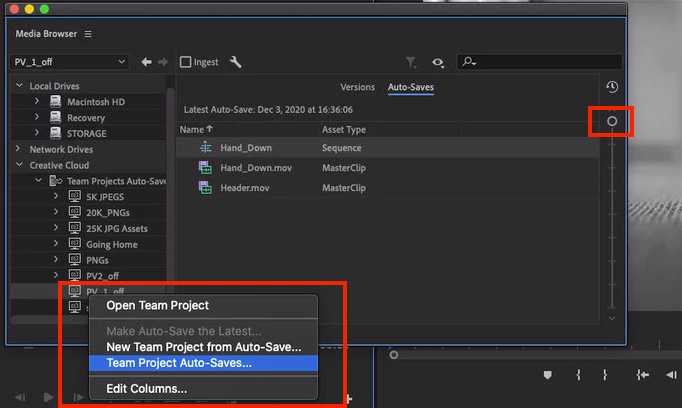This screenshot has width=682, height=408.
Task: Open the Media Browser panel menu
Action: pos(88,34)
